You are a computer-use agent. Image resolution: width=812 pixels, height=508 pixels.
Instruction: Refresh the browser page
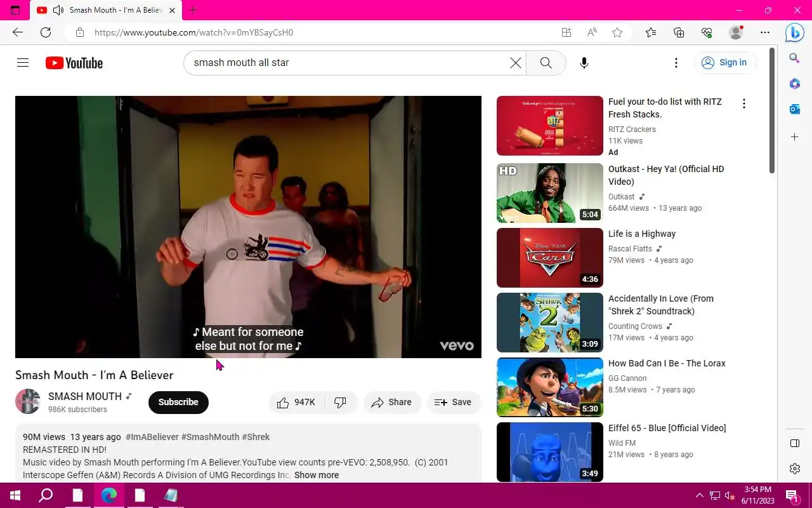coord(46,32)
